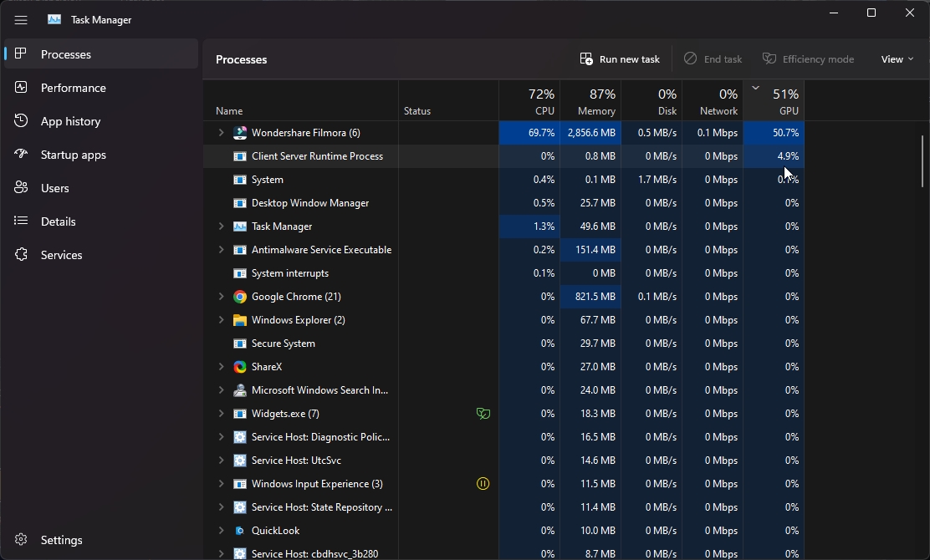Open the hamburger navigation menu

click(x=21, y=19)
